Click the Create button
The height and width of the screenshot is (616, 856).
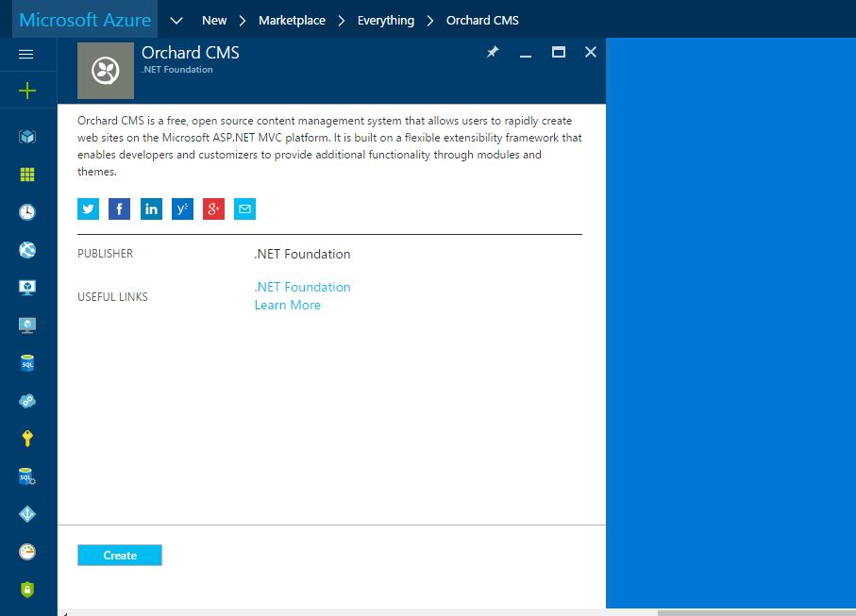pos(120,555)
